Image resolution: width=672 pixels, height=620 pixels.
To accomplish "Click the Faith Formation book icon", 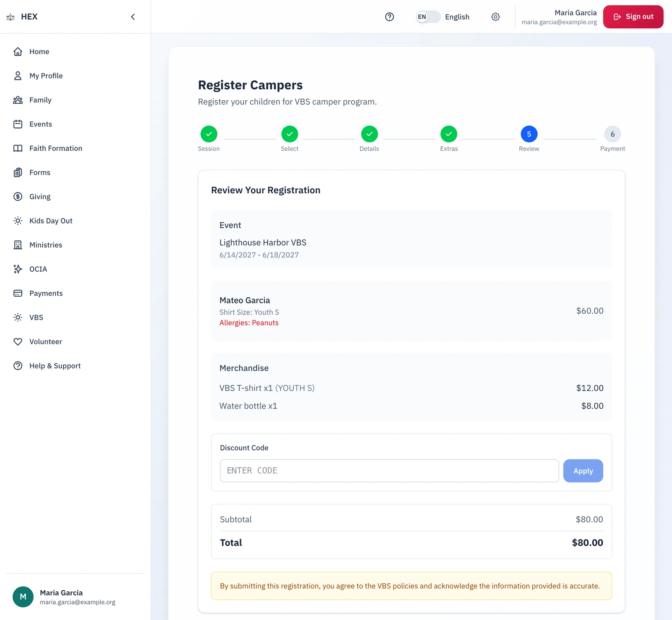I will tap(18, 148).
